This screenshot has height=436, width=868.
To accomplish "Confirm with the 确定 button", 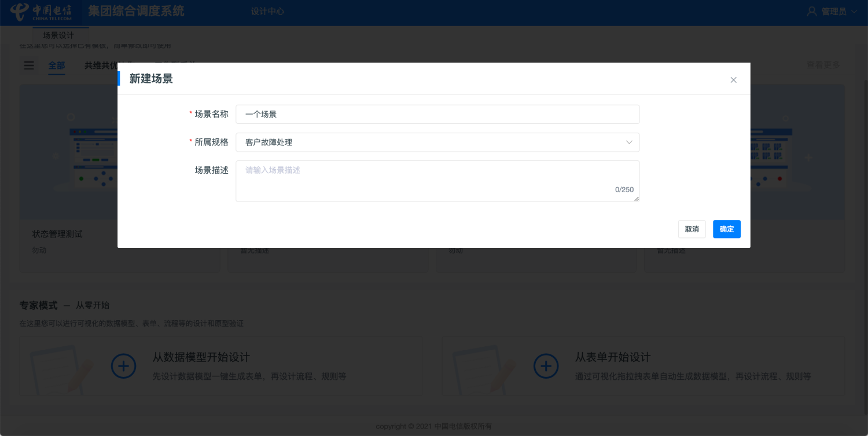I will (x=727, y=229).
